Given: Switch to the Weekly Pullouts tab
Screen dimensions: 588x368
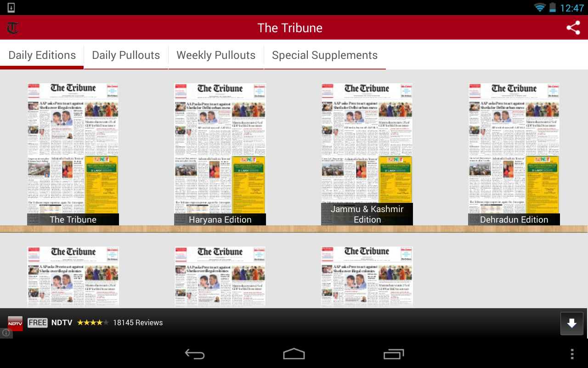Looking at the screenshot, I should point(216,55).
